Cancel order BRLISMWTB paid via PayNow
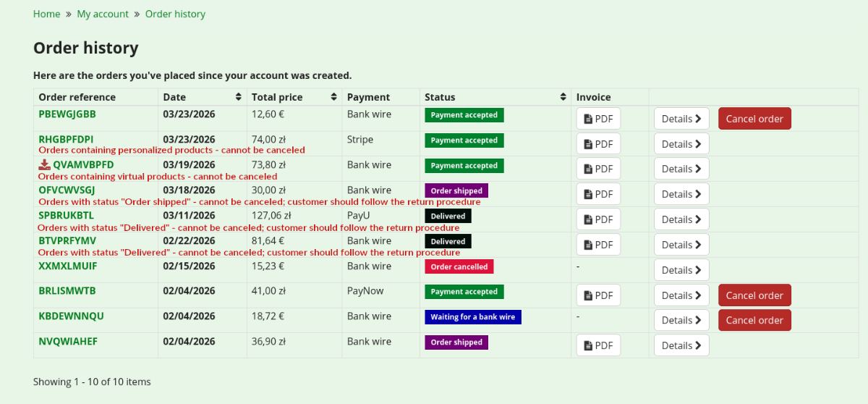 coord(754,295)
